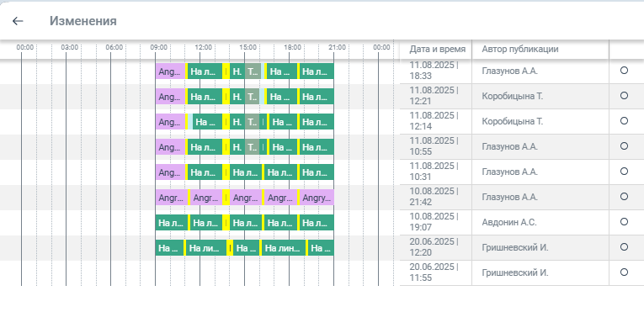The image size is (644, 312).
Task: Click grey-green Т... block in 10:55 row
Action: point(253,147)
